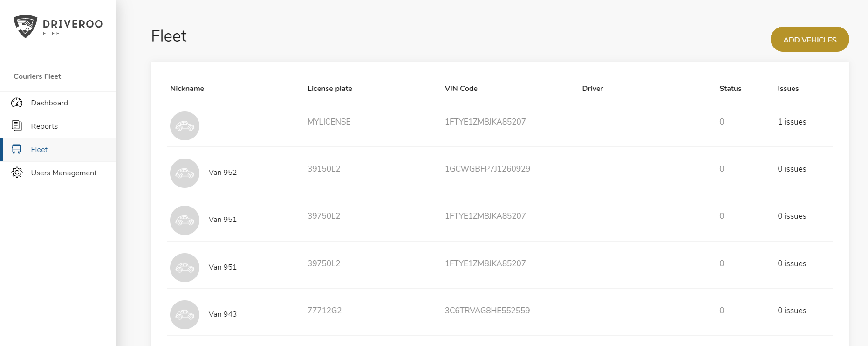Click the License plate column header
The image size is (868, 346).
(x=329, y=89)
